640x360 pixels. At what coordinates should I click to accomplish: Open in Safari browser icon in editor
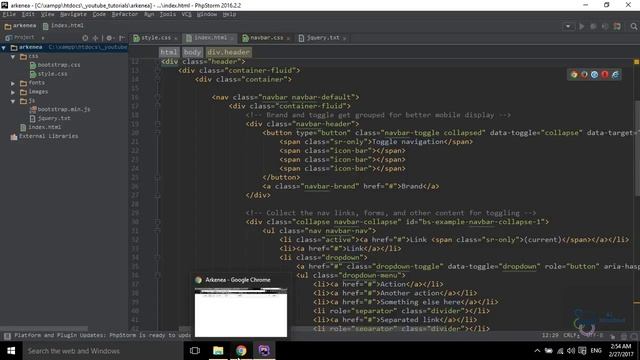594,74
